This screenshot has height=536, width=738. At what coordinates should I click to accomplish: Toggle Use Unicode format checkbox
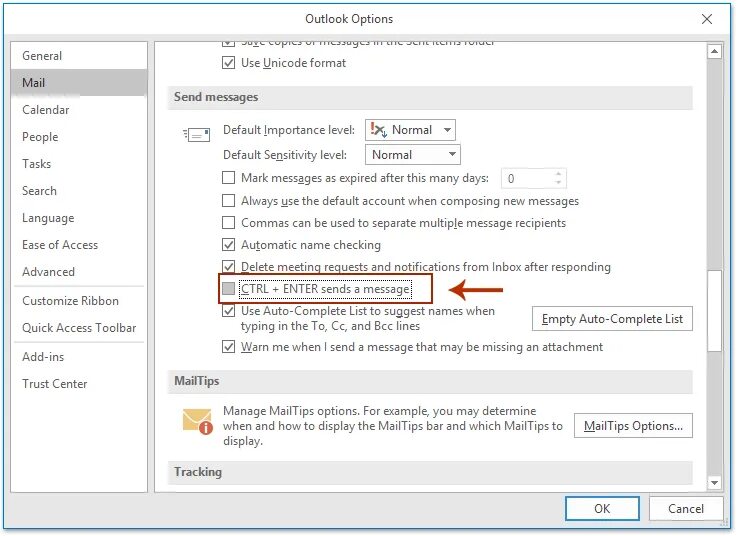(228, 63)
